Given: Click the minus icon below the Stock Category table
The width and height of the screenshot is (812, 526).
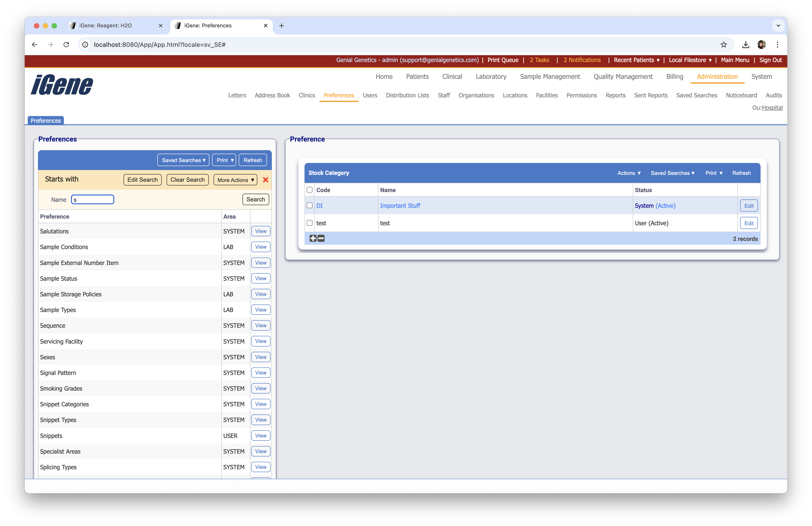Looking at the screenshot, I should 321,238.
